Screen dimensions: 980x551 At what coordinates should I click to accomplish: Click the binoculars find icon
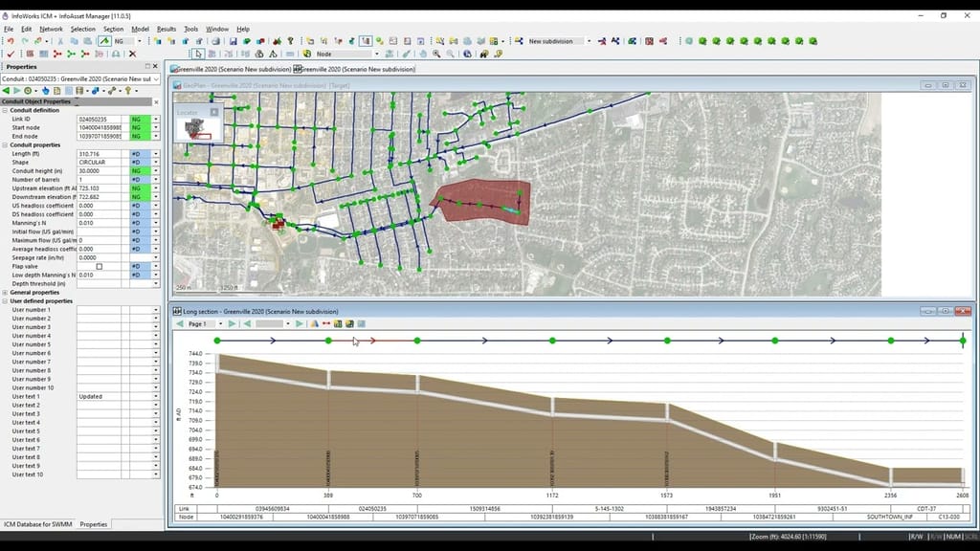click(483, 55)
